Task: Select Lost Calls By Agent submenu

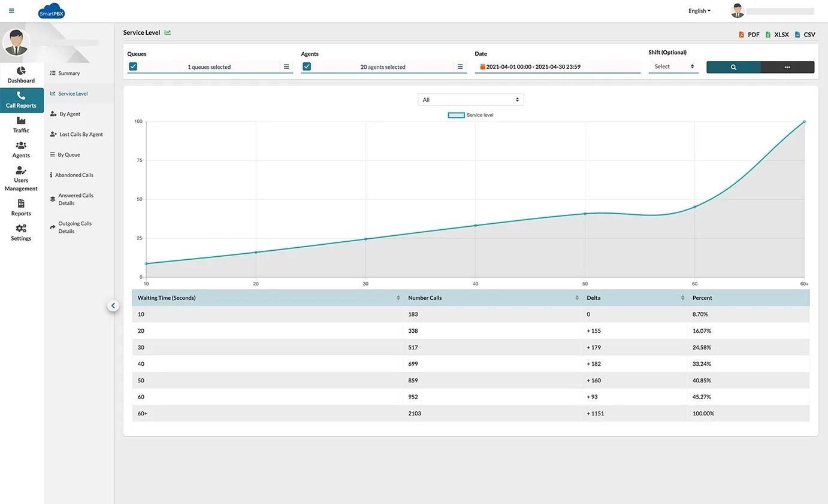Action: tap(81, 135)
